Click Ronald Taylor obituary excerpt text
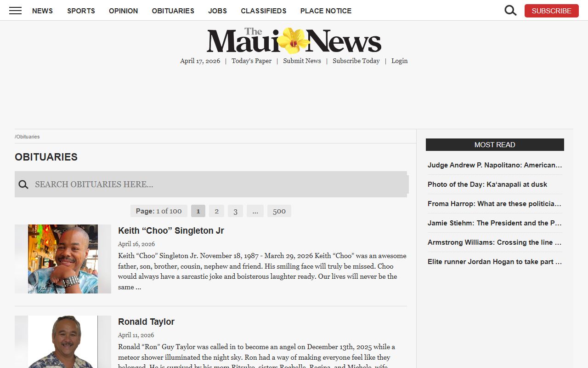The height and width of the screenshot is (368, 588). tap(257, 355)
